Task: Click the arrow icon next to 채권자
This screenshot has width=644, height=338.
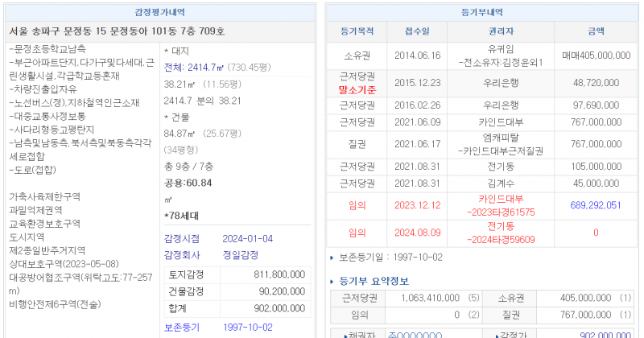Action: tap(336, 333)
